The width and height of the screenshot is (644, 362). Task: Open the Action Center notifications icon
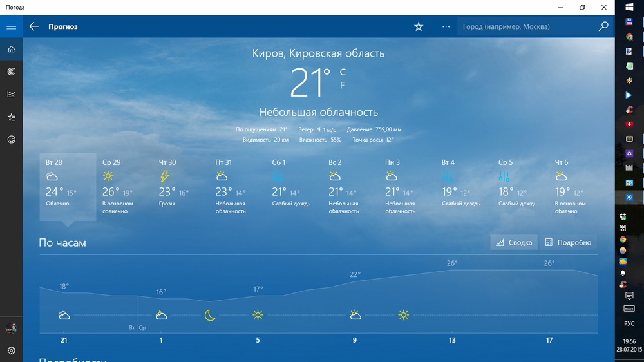[x=629, y=296]
